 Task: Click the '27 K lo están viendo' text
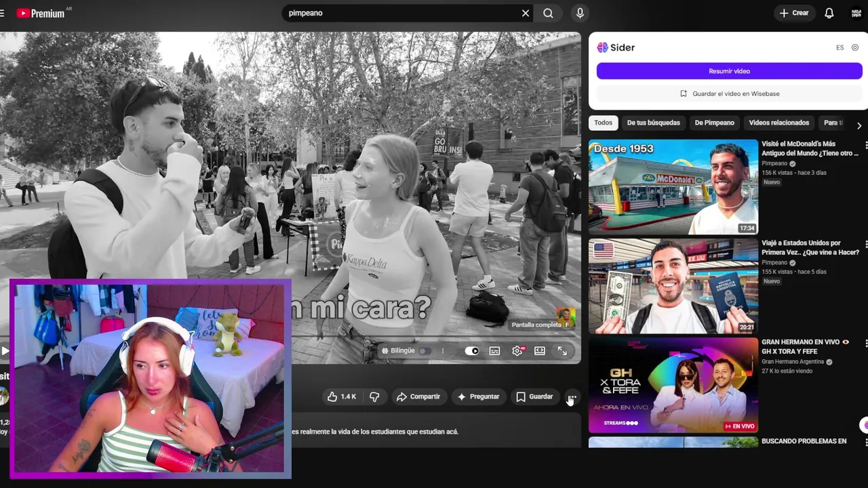point(787,371)
